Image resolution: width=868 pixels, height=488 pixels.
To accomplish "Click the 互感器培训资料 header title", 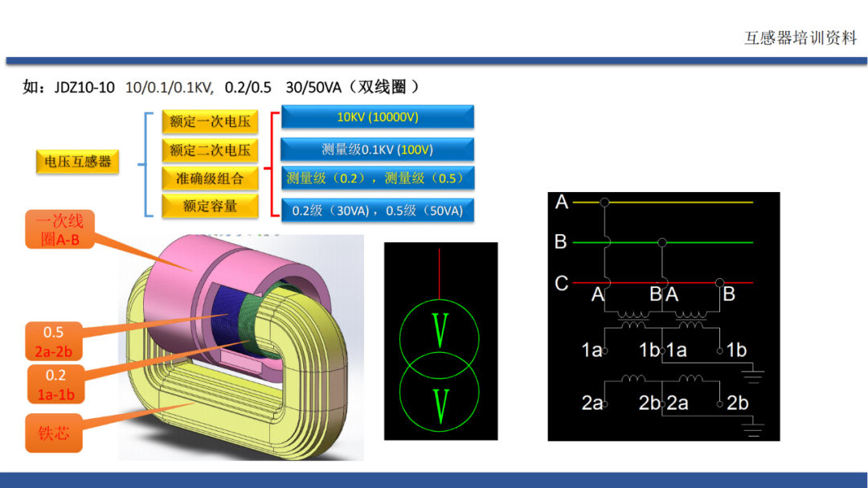I will point(800,38).
